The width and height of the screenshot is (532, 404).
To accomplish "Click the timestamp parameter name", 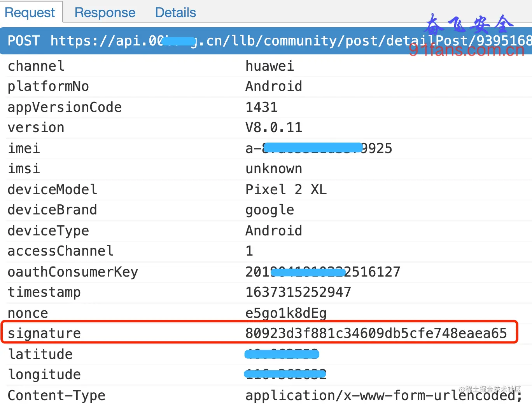I will (x=44, y=292).
